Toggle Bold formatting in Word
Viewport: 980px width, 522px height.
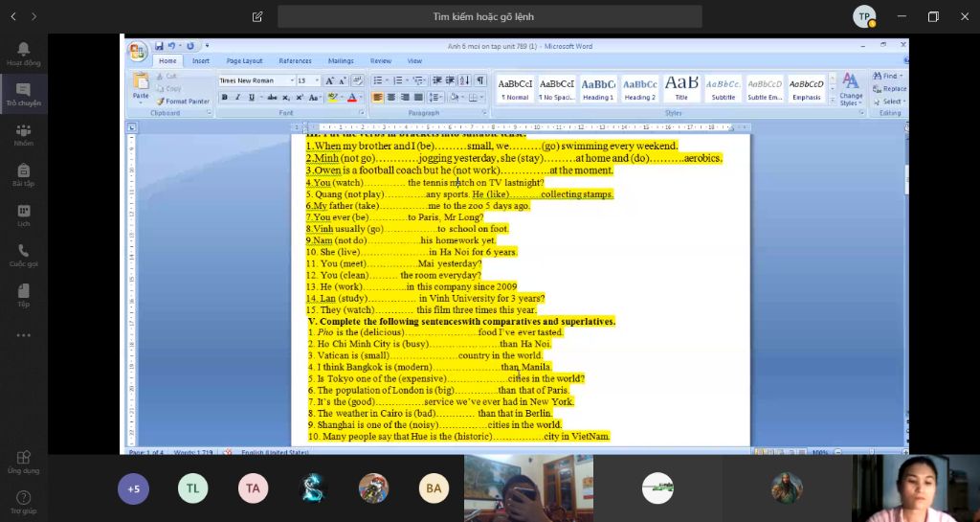224,98
